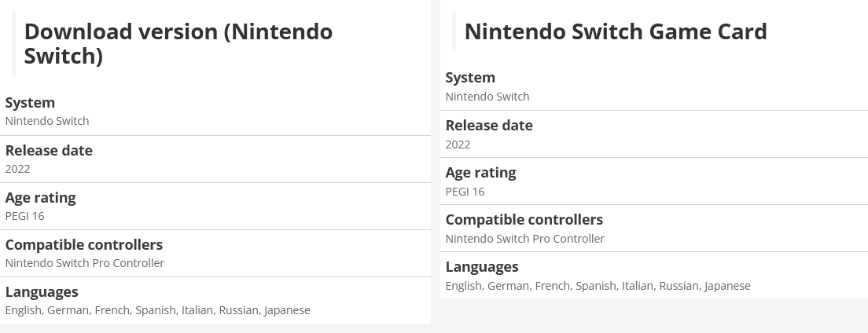Image resolution: width=868 pixels, height=333 pixels.
Task: Click Compatible controllers label in Game Card panel
Action: pos(524,220)
